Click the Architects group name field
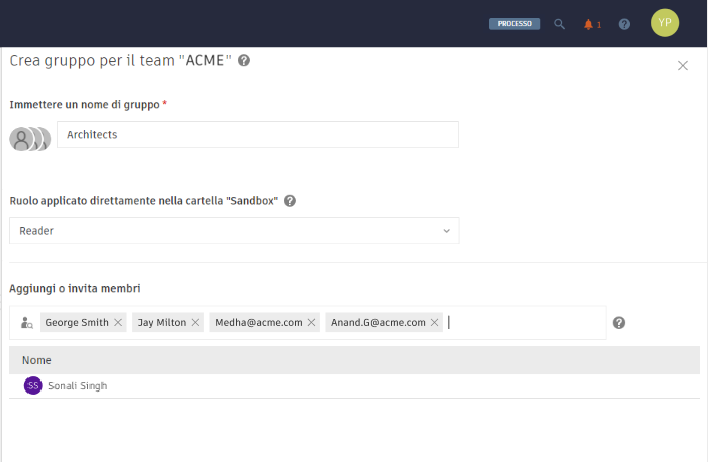 click(258, 135)
